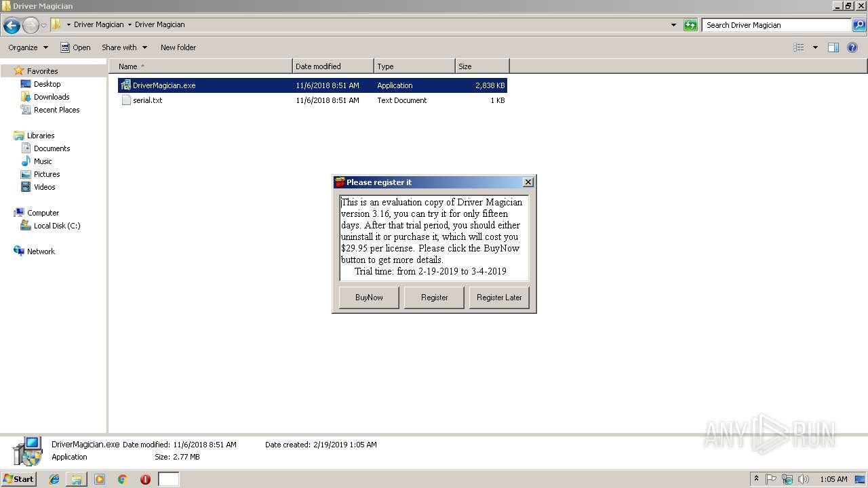Launch Internet Explorer from taskbar
868x488 pixels.
pos(54,479)
